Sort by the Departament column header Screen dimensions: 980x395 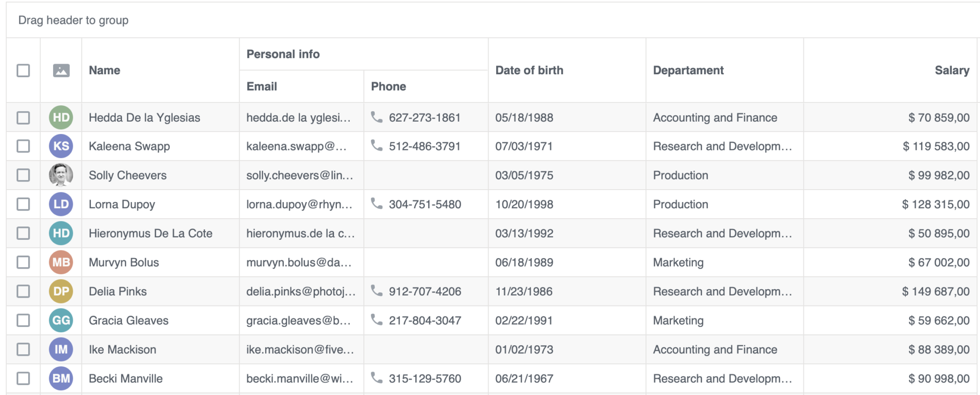click(724, 70)
